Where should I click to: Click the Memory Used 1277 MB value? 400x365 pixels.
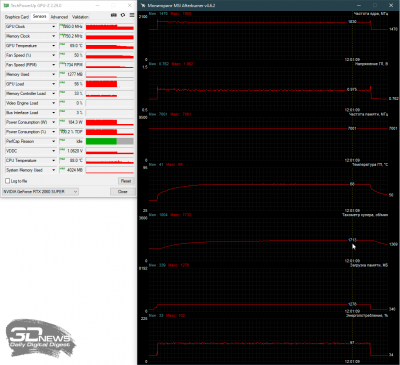pos(75,74)
